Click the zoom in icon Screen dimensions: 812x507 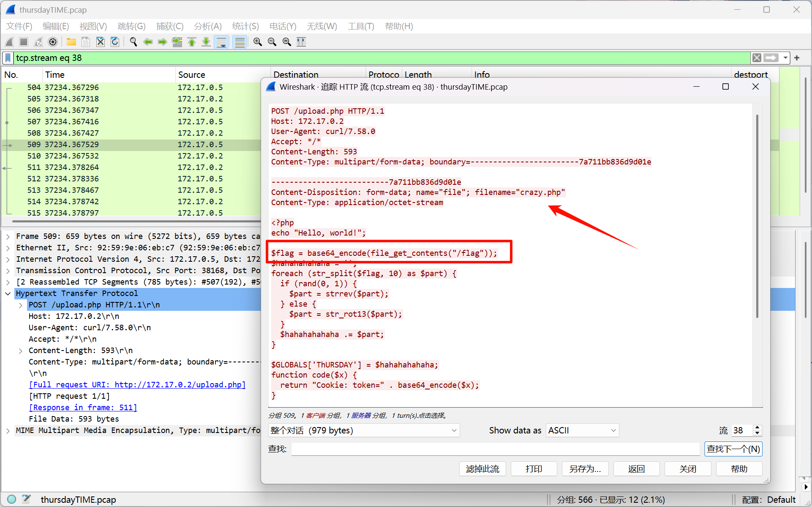coord(257,42)
